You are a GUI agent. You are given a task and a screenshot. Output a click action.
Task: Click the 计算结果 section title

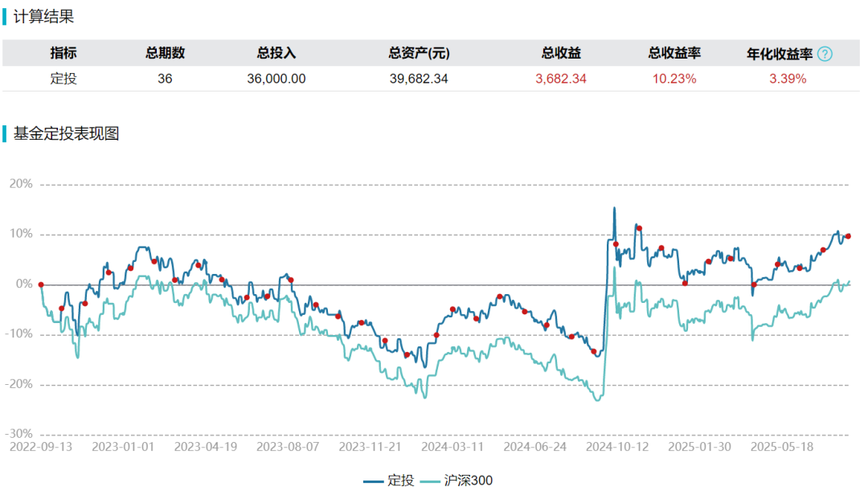coord(43,16)
